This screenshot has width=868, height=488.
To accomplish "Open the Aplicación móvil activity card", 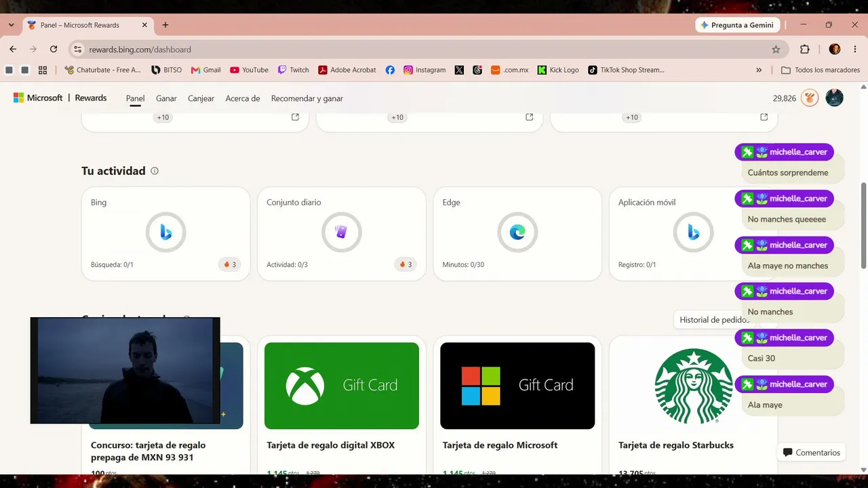I will tap(693, 234).
